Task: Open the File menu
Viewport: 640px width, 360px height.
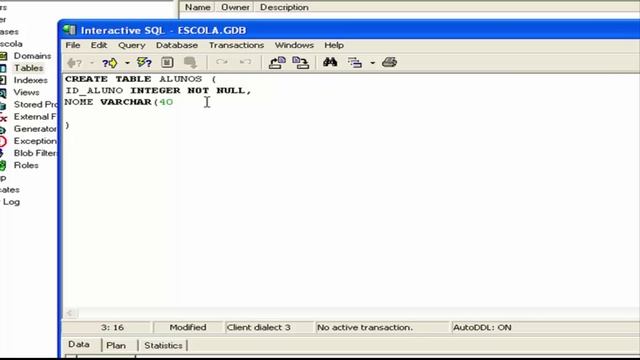Action: [x=73, y=45]
